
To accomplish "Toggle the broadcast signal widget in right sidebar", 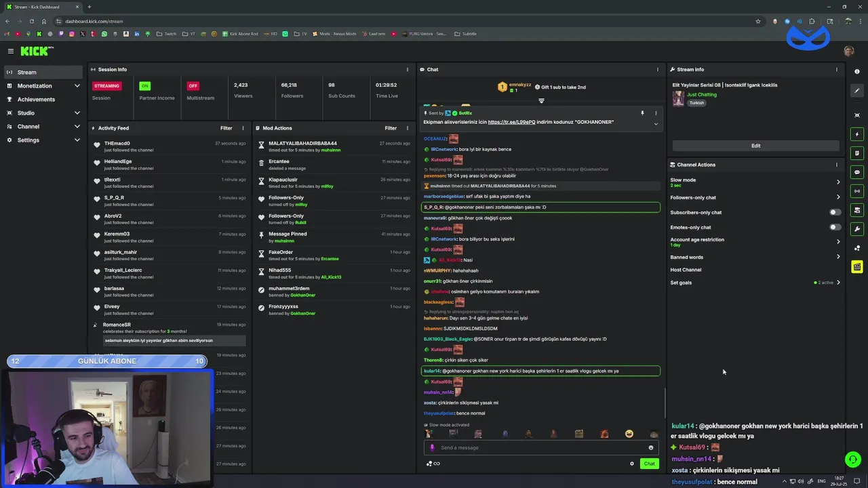I will (x=857, y=191).
